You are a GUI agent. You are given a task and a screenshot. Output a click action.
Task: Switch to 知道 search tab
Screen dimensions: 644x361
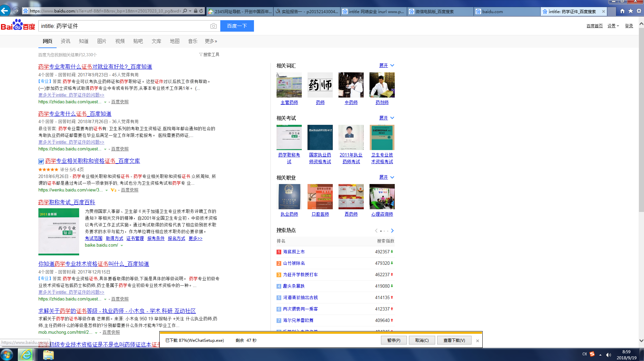click(x=84, y=41)
